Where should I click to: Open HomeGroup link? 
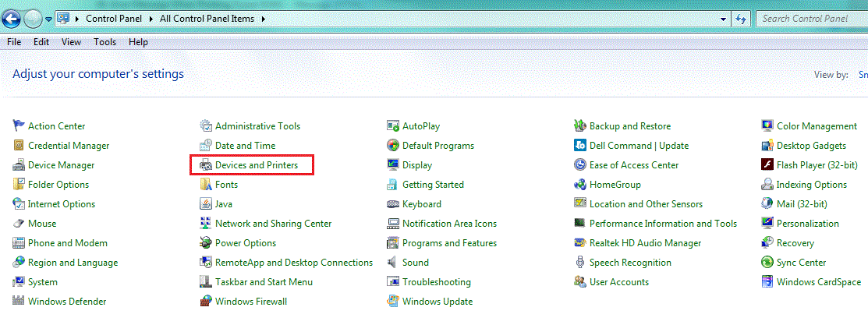tap(615, 184)
